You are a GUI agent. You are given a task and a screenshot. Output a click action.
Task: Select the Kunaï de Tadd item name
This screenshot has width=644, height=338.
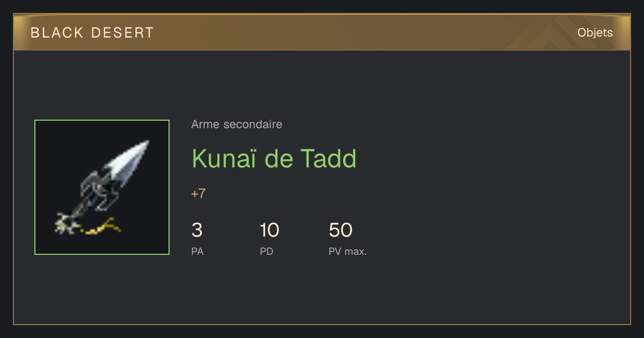[x=274, y=159]
